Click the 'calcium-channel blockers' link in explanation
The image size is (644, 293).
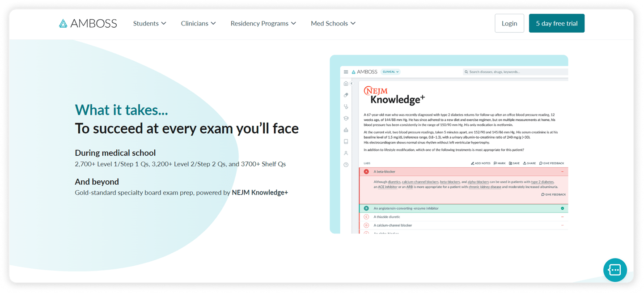(419, 182)
